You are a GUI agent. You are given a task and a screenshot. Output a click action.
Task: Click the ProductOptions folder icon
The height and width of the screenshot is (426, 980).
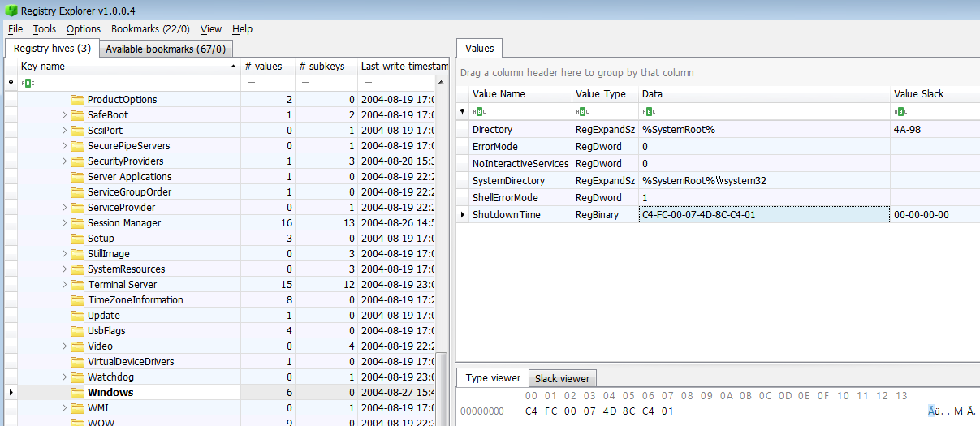[x=77, y=100]
